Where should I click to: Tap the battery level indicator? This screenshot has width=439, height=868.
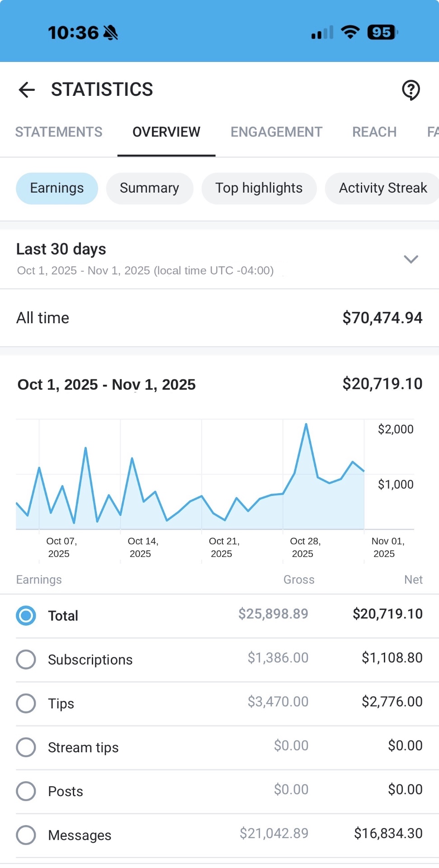(382, 32)
